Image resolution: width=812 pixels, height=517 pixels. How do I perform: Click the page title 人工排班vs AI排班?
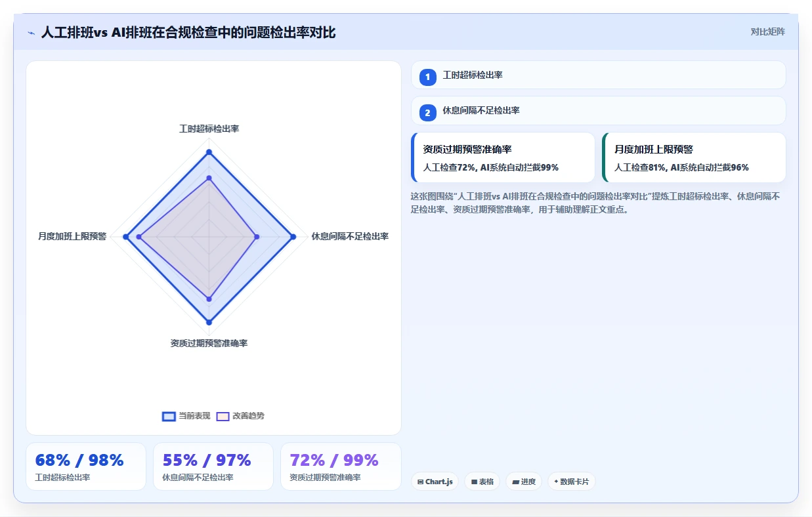188,32
